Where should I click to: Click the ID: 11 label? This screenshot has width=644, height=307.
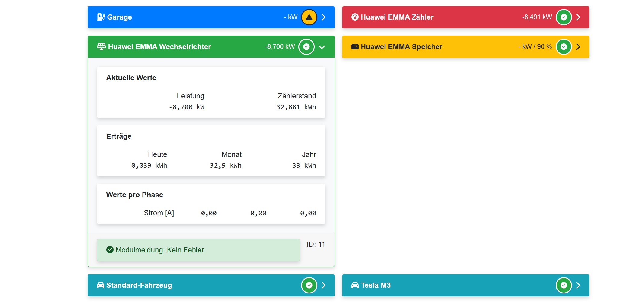[316, 244]
